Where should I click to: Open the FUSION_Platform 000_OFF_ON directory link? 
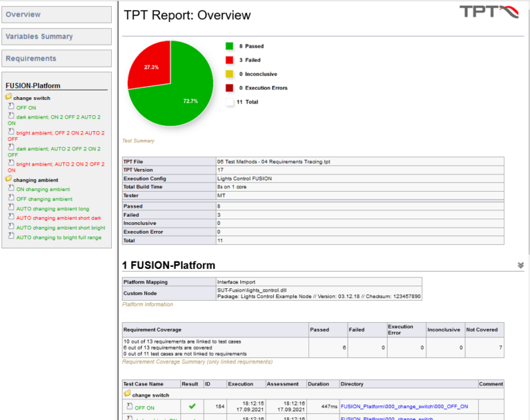click(x=404, y=406)
